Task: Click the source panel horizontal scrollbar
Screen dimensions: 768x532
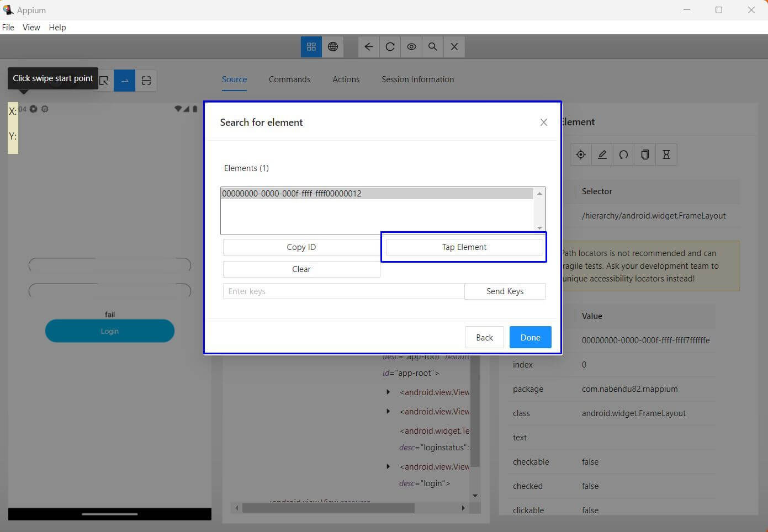Action: tap(328, 508)
